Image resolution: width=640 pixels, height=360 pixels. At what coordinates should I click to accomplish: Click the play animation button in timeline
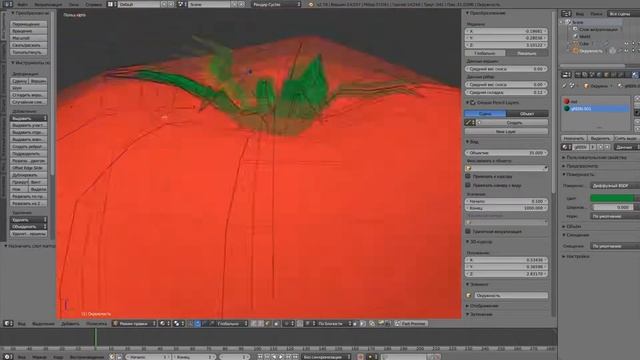(x=282, y=357)
